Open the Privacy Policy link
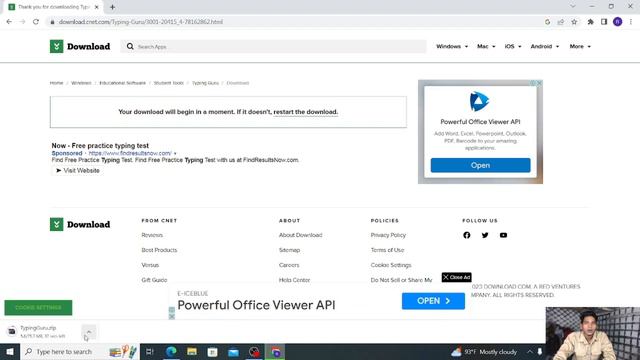 click(388, 235)
